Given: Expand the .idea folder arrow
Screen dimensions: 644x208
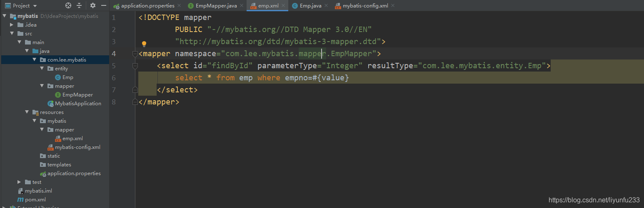Looking at the screenshot, I should pos(12,25).
